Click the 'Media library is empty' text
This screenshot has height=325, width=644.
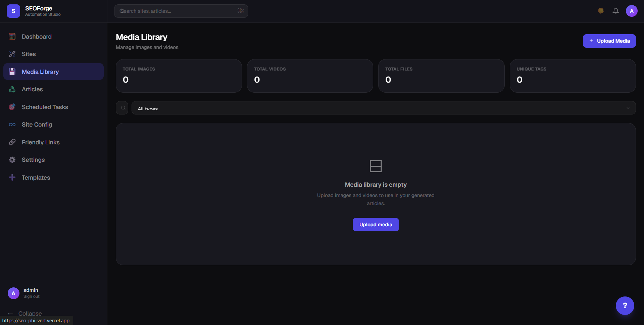coord(376,185)
